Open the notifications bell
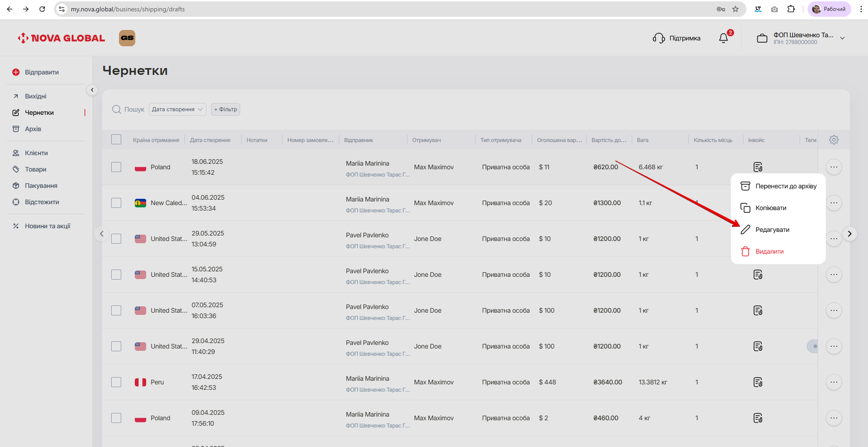Screen dimensions: 868x447 724,38
